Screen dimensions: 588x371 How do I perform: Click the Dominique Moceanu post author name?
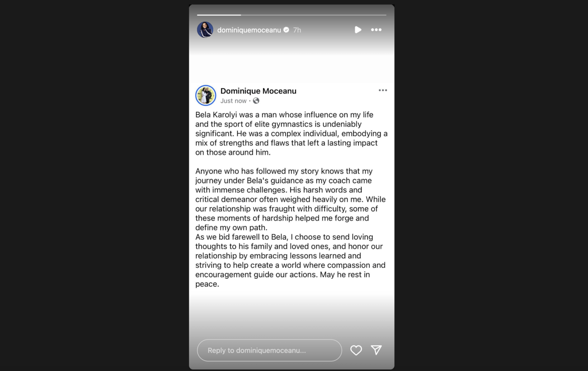click(x=258, y=91)
